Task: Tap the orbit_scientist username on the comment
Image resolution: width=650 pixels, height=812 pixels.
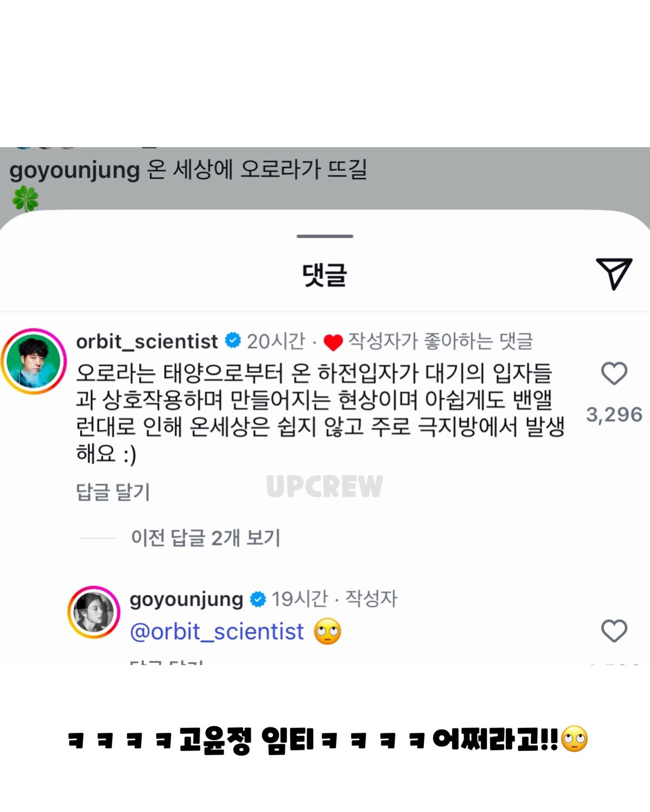Action: coord(147,342)
